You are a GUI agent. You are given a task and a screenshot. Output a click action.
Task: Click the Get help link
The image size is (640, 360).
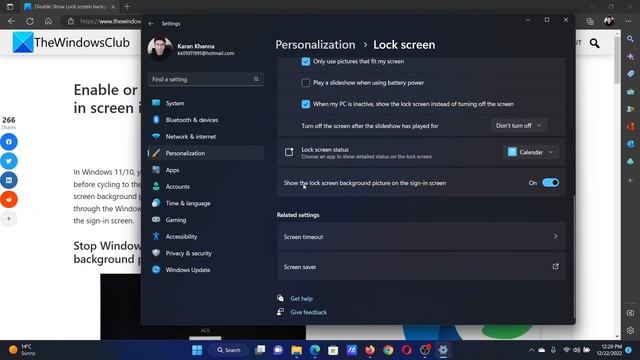(301, 299)
